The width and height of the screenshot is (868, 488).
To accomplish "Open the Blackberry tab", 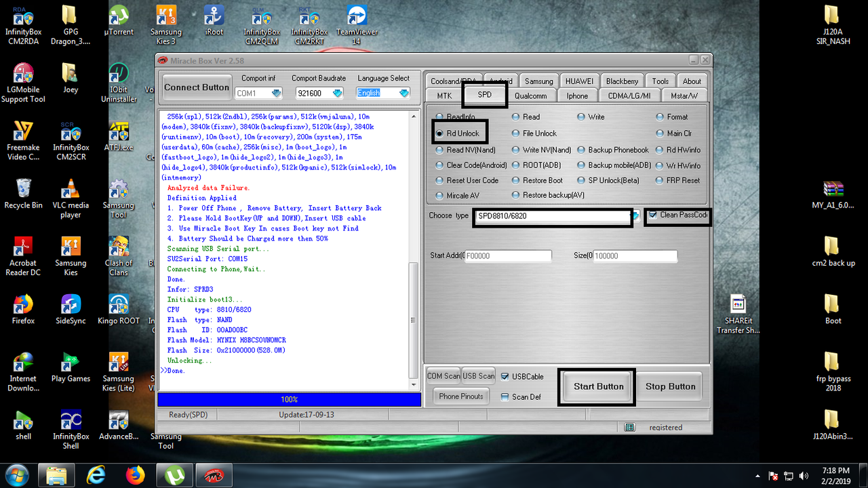I will pos(622,81).
